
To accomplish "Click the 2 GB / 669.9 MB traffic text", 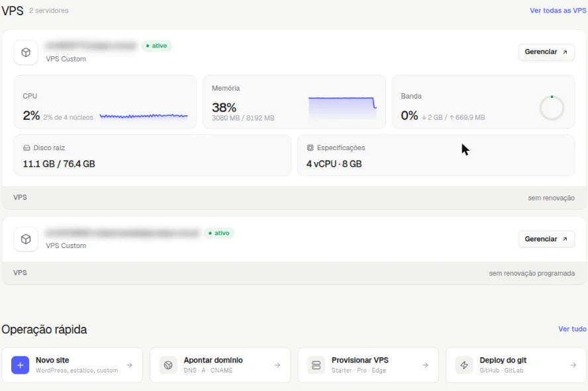I will coord(453,118).
